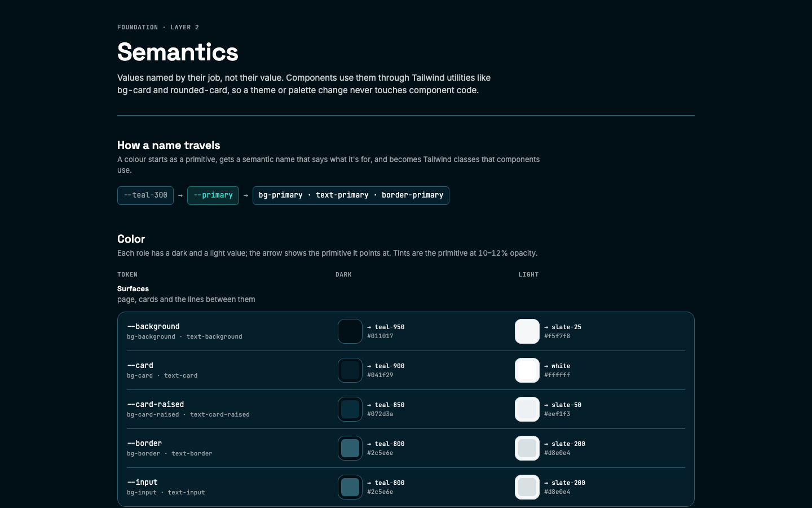
Task: Click the "→ teal-850" primitive reference
Action: [x=386, y=405]
